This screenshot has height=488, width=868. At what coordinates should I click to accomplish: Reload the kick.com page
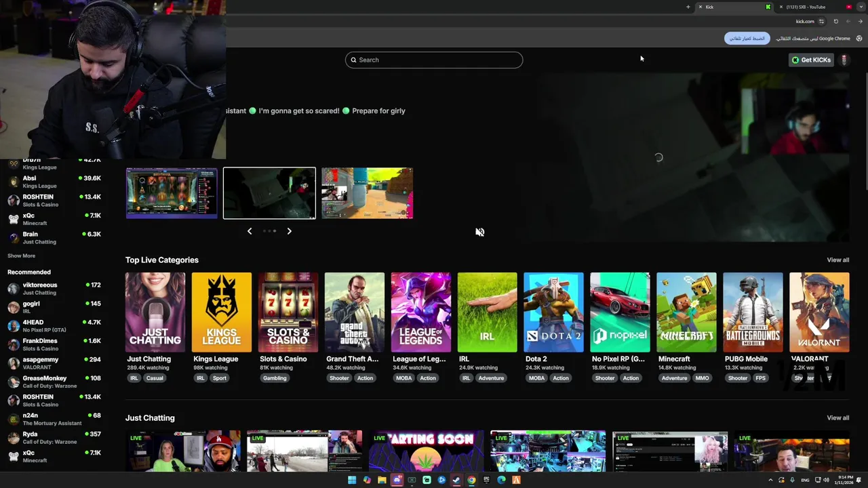click(x=835, y=22)
